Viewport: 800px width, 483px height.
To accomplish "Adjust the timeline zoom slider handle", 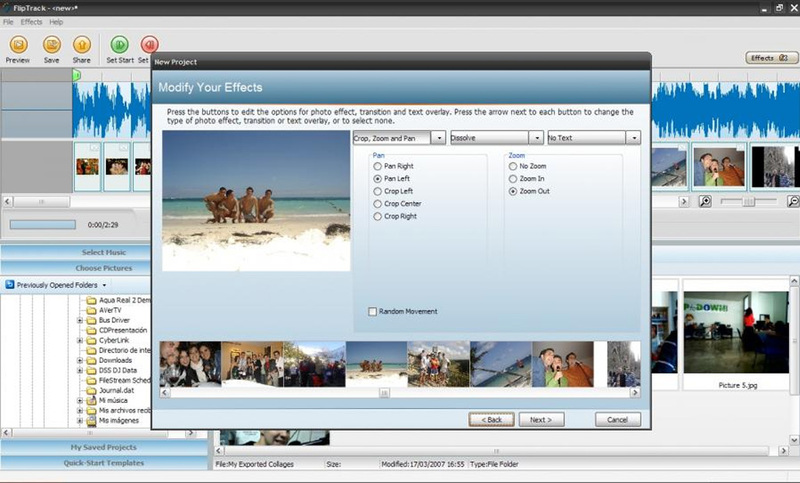I will (x=748, y=201).
